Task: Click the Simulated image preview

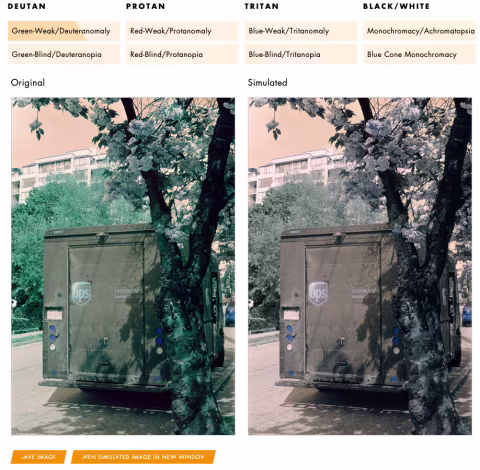Action: click(360, 266)
